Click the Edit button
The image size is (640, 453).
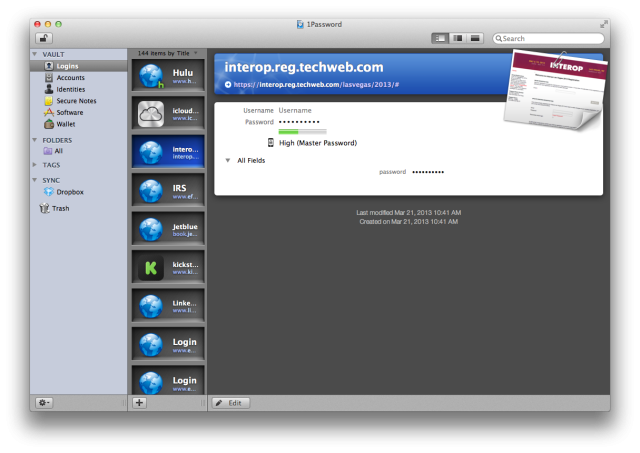(231, 403)
